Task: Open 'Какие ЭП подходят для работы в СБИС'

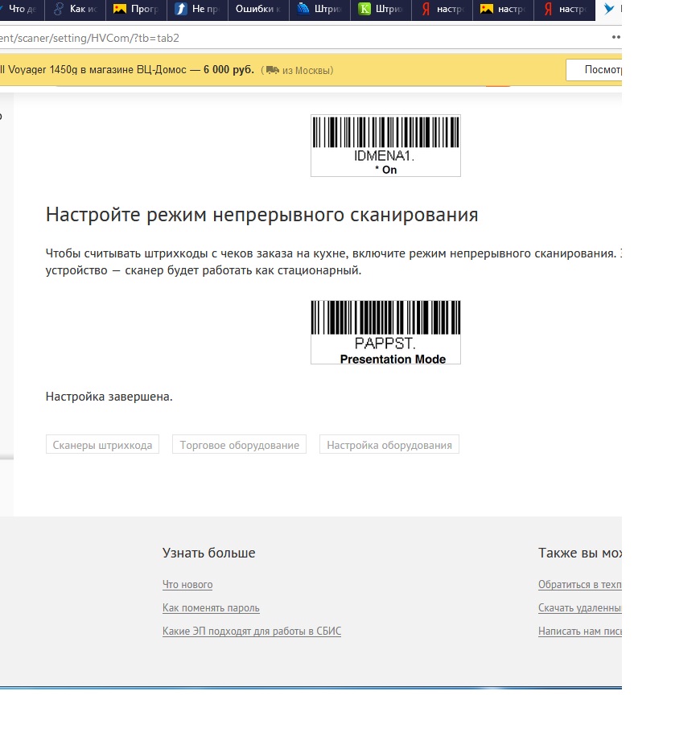Action: pos(252,631)
